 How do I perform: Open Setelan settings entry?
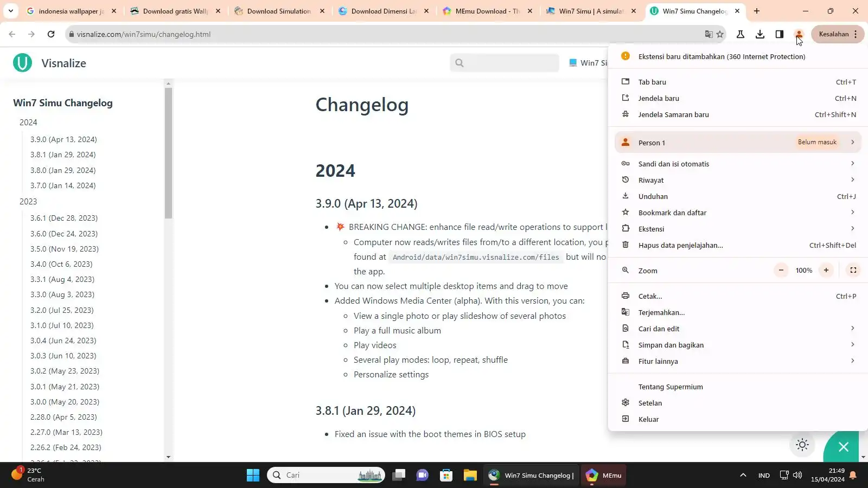pos(738,403)
